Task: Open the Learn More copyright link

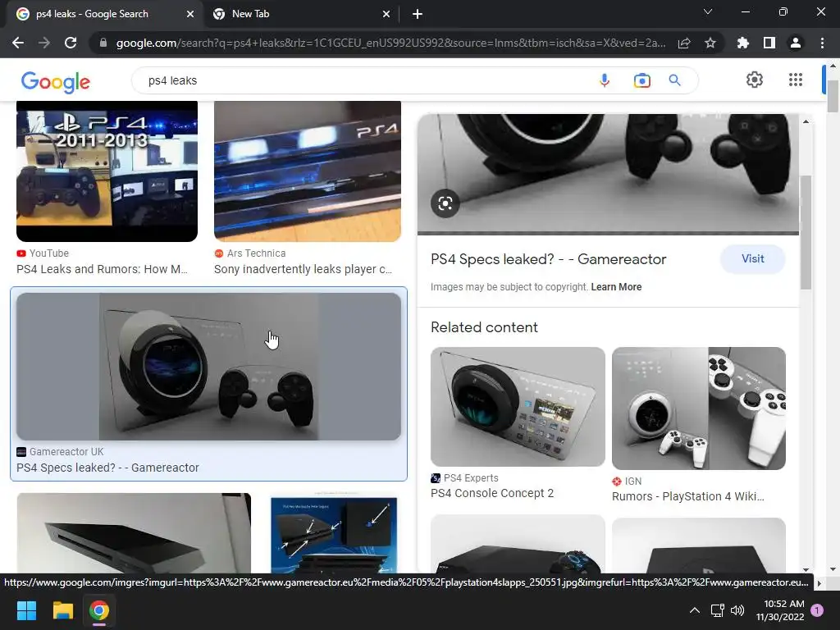Action: [616, 287]
